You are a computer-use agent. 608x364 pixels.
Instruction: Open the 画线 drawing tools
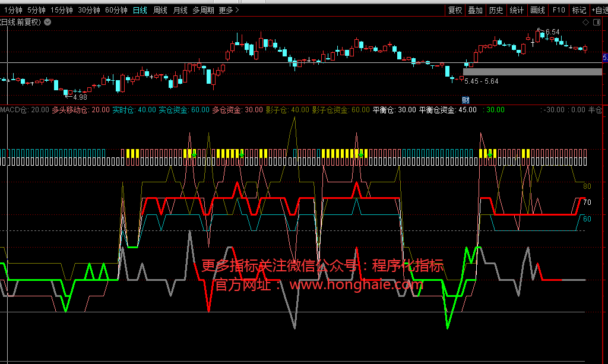(x=537, y=10)
